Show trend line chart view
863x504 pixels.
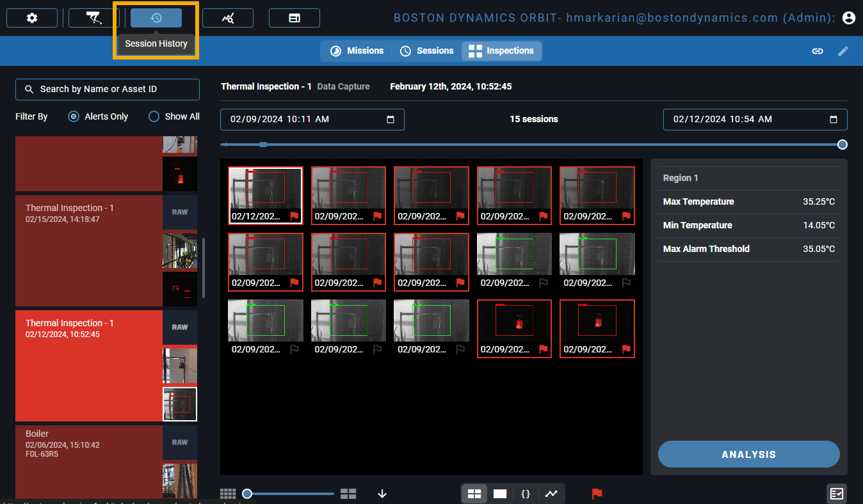pyautogui.click(x=551, y=494)
